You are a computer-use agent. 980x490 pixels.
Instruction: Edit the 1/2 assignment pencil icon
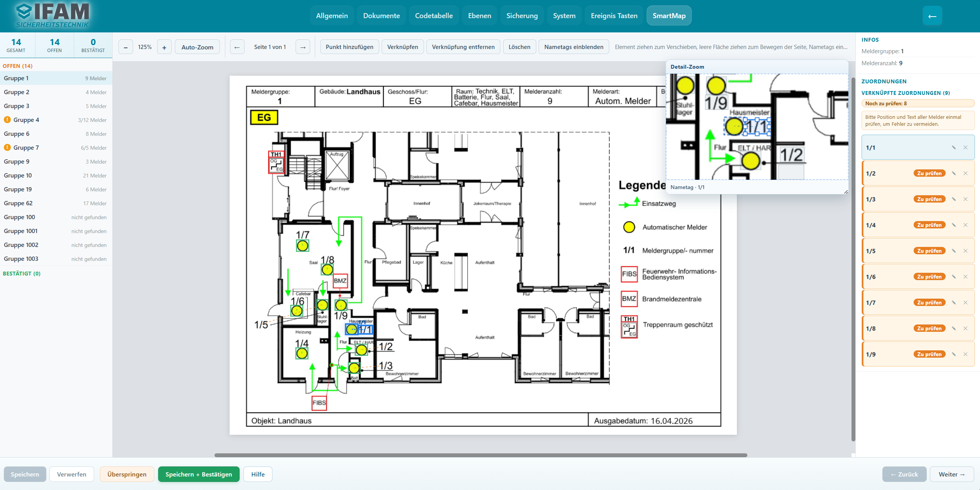click(954, 173)
